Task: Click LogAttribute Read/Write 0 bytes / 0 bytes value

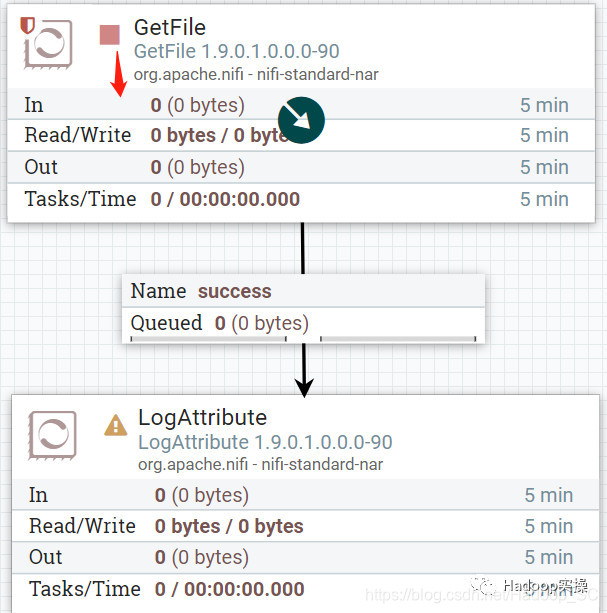Action: point(229,526)
